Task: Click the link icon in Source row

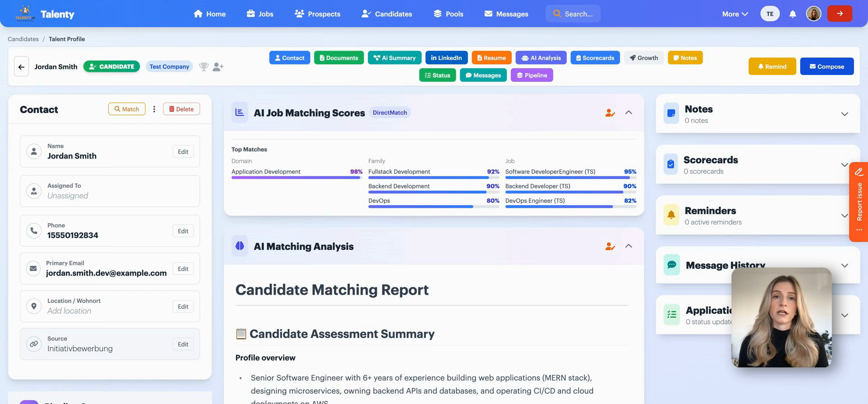Action: click(x=34, y=344)
